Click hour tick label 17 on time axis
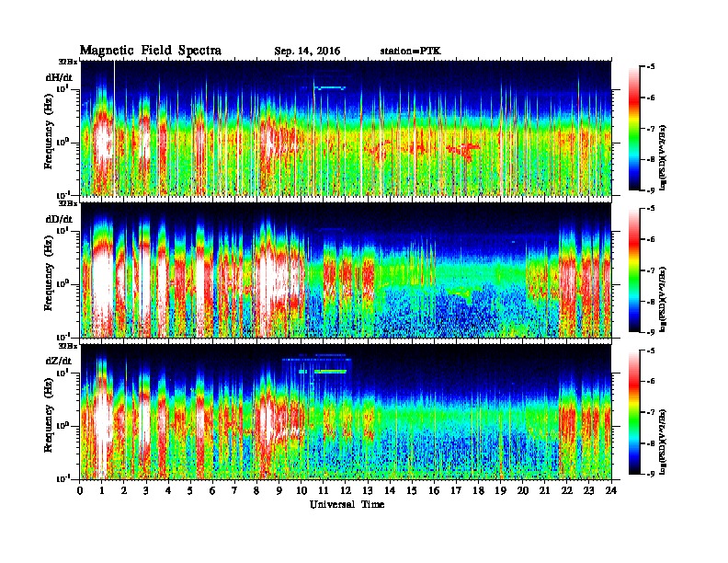Viewport: 728px width, 563px height. coord(456,490)
